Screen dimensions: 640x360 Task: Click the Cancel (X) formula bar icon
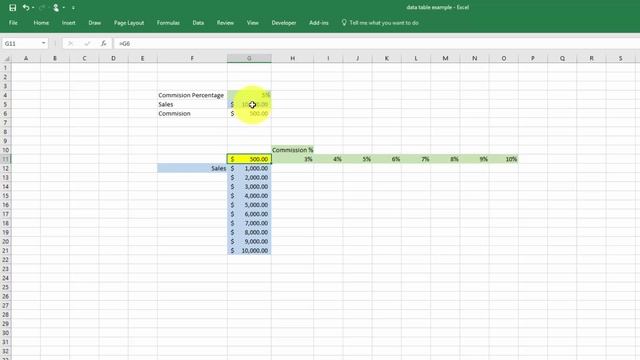[x=70, y=43]
